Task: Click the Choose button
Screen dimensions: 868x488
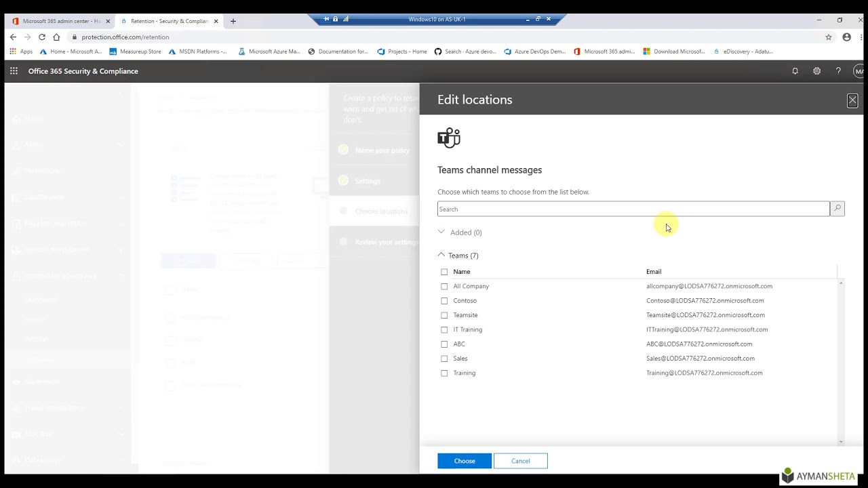Action: 465,461
